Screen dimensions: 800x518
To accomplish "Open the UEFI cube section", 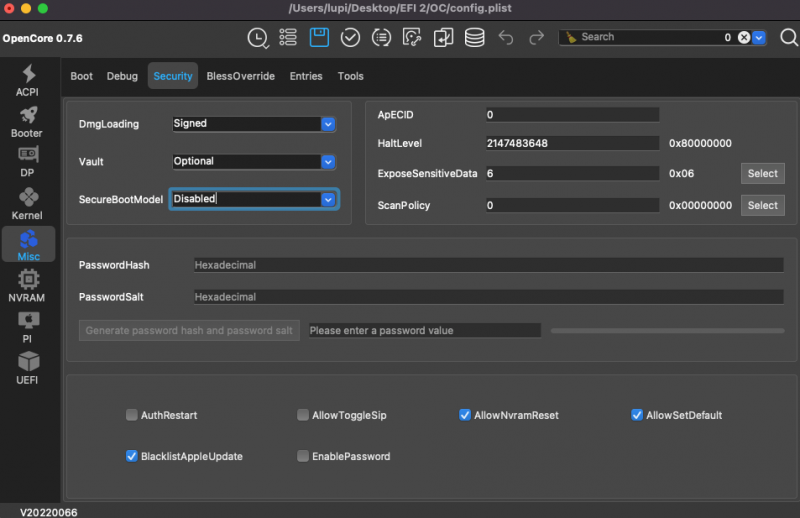I will [x=28, y=367].
